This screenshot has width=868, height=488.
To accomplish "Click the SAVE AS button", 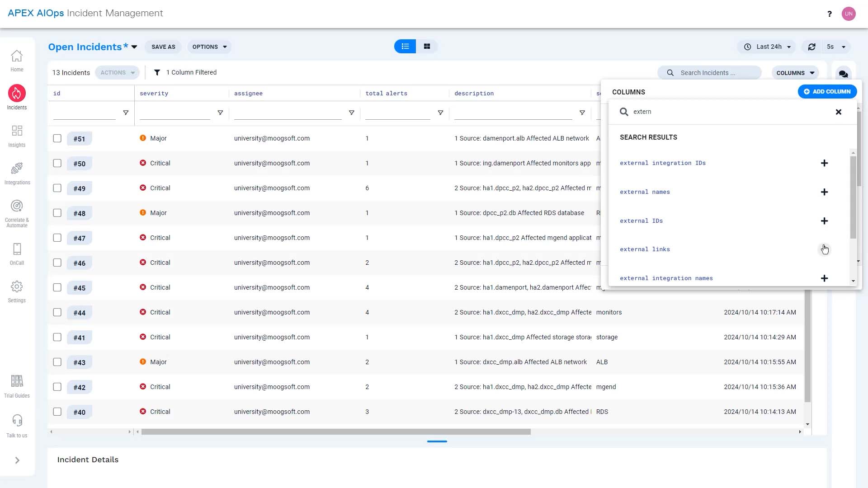I will (163, 47).
